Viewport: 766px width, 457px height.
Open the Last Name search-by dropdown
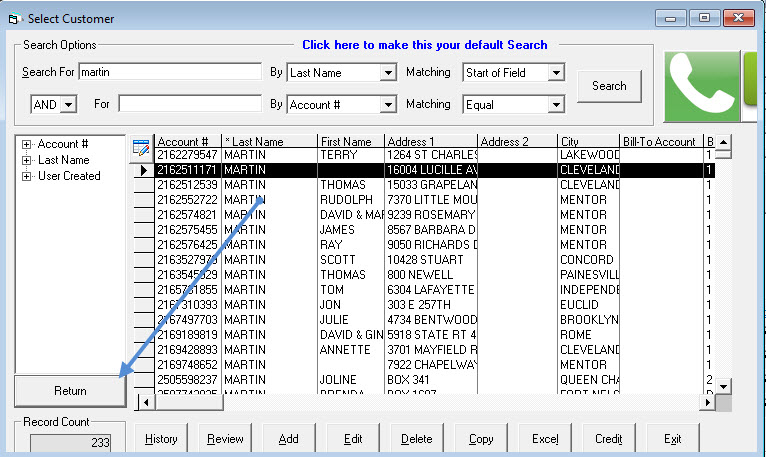[x=388, y=73]
